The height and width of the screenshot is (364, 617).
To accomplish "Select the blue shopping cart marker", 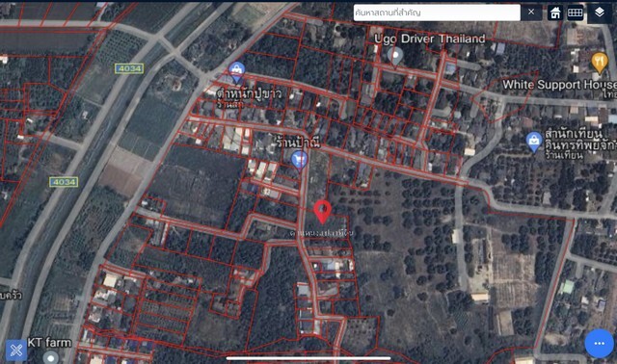I will [x=299, y=161].
